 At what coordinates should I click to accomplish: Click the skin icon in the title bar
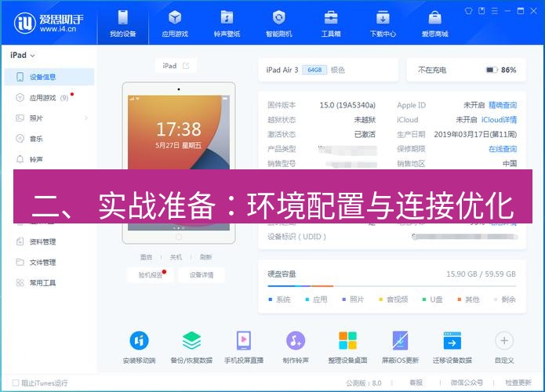coord(468,11)
